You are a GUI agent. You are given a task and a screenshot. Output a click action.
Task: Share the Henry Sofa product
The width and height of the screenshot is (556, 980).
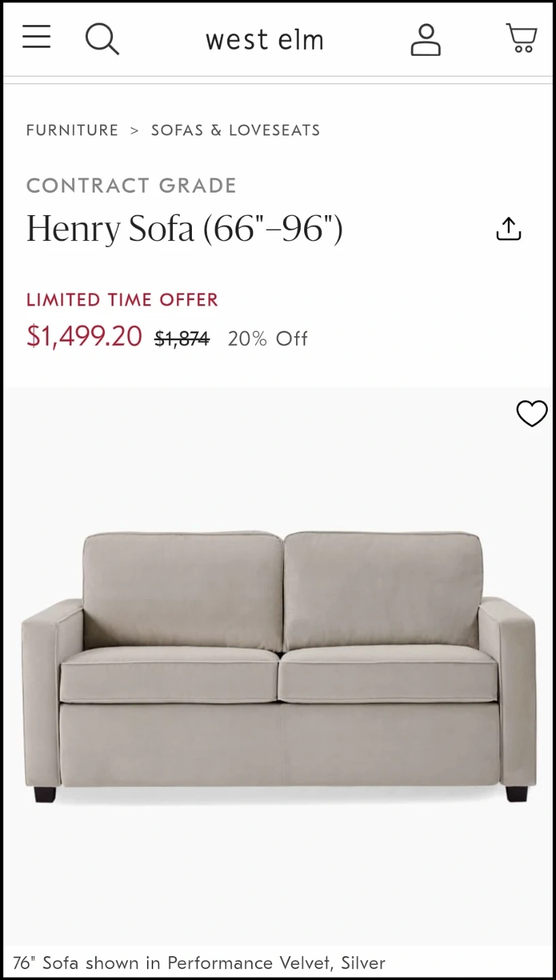click(x=508, y=229)
